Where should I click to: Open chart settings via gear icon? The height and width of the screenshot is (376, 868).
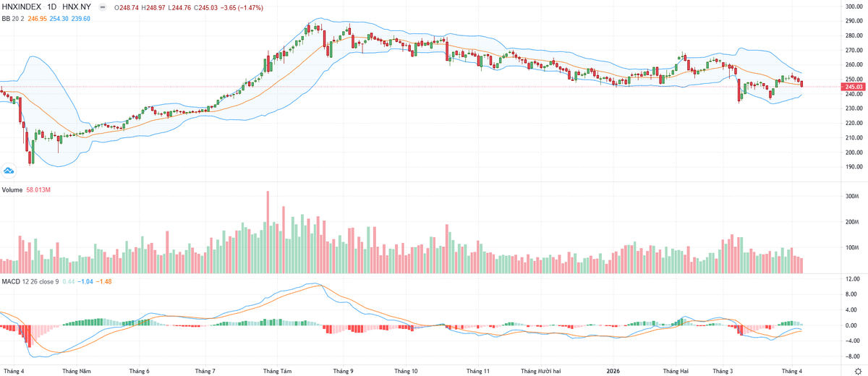pyautogui.click(x=858, y=370)
